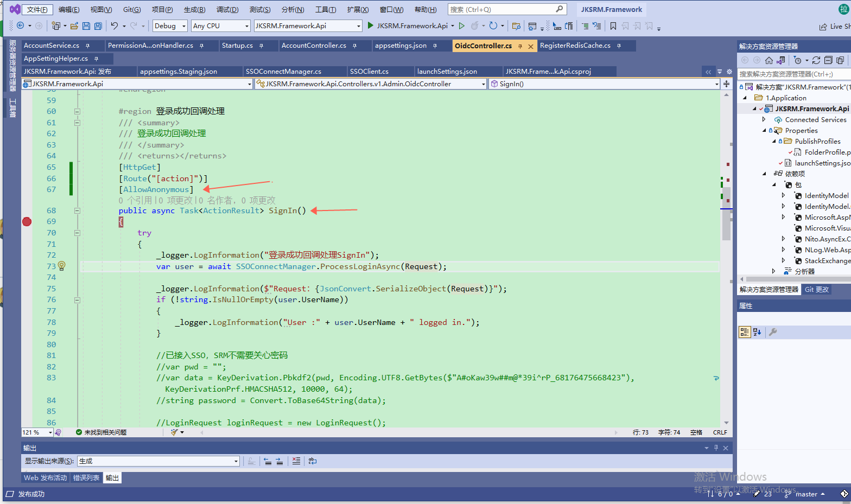851x504 pixels.
Task: Click the Solution Explorer search field
Action: tap(794, 74)
